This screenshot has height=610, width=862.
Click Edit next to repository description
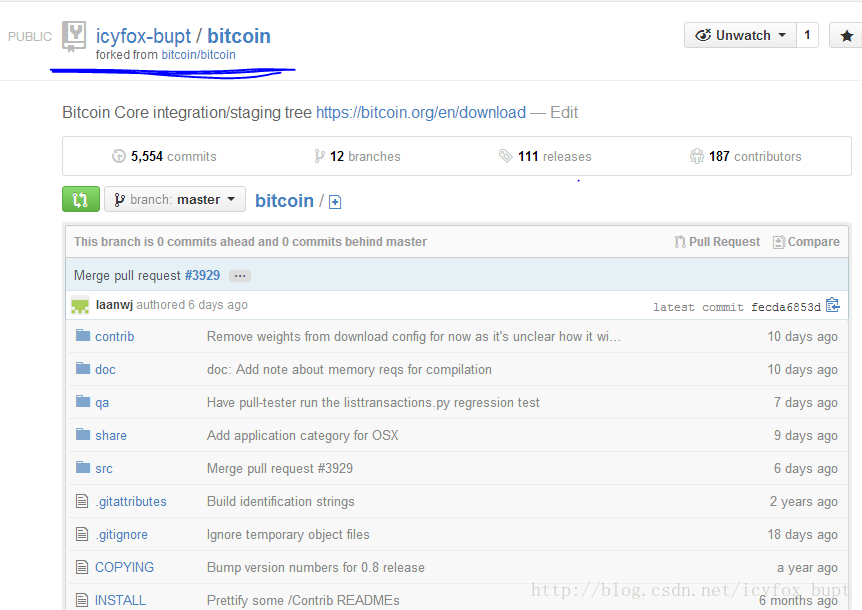pos(563,113)
